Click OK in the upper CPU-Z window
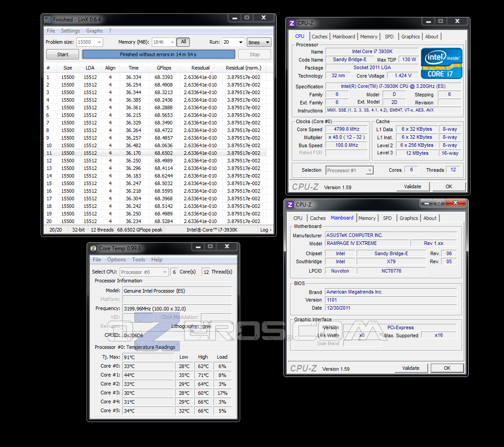504x447 pixels. 449,186
